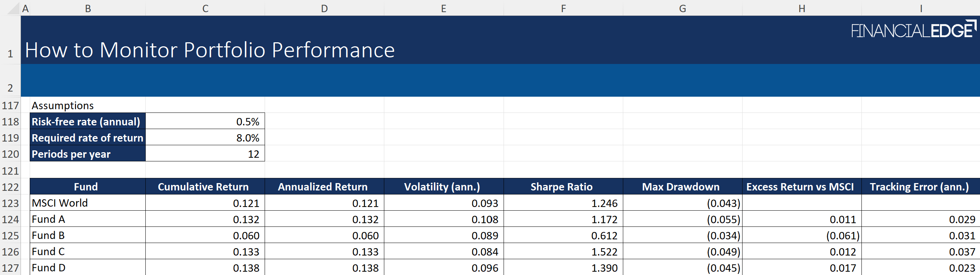Select column C header

(205, 8)
